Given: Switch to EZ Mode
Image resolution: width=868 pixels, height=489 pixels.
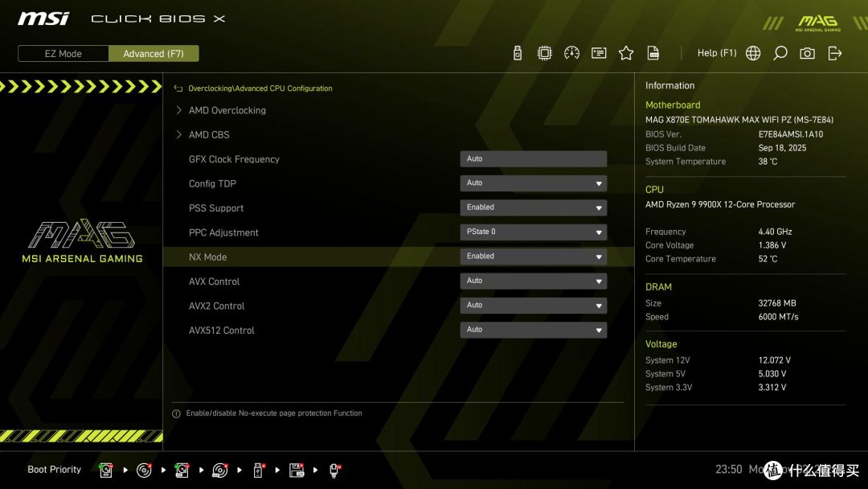Looking at the screenshot, I should click(63, 54).
